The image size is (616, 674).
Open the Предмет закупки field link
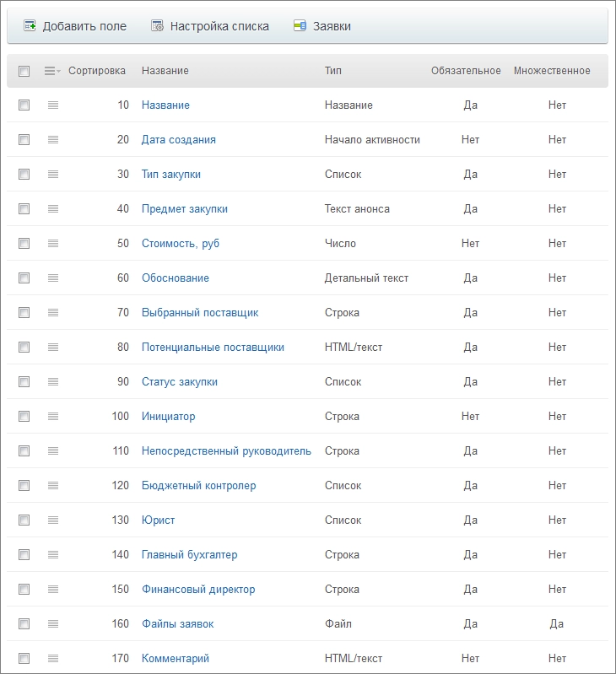click(x=184, y=209)
